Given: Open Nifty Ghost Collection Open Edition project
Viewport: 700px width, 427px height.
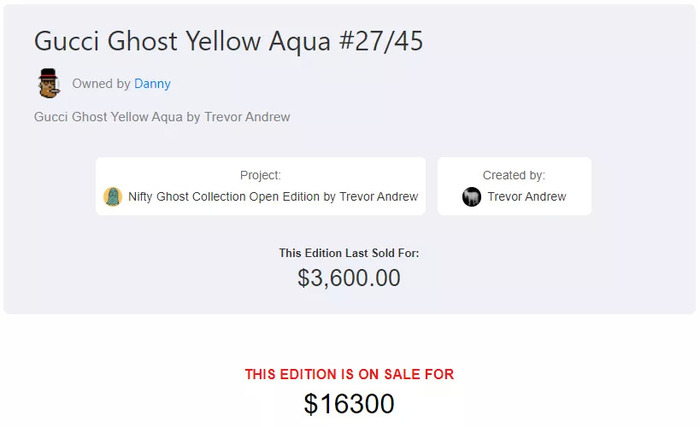Looking at the screenshot, I should coord(273,197).
